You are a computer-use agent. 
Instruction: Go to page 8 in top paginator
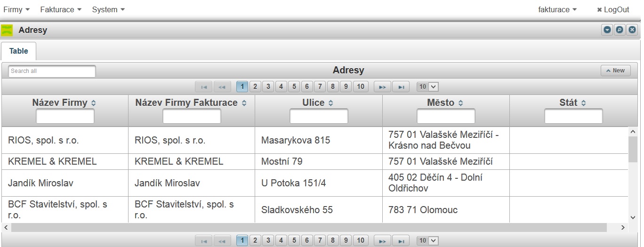pyautogui.click(x=333, y=87)
